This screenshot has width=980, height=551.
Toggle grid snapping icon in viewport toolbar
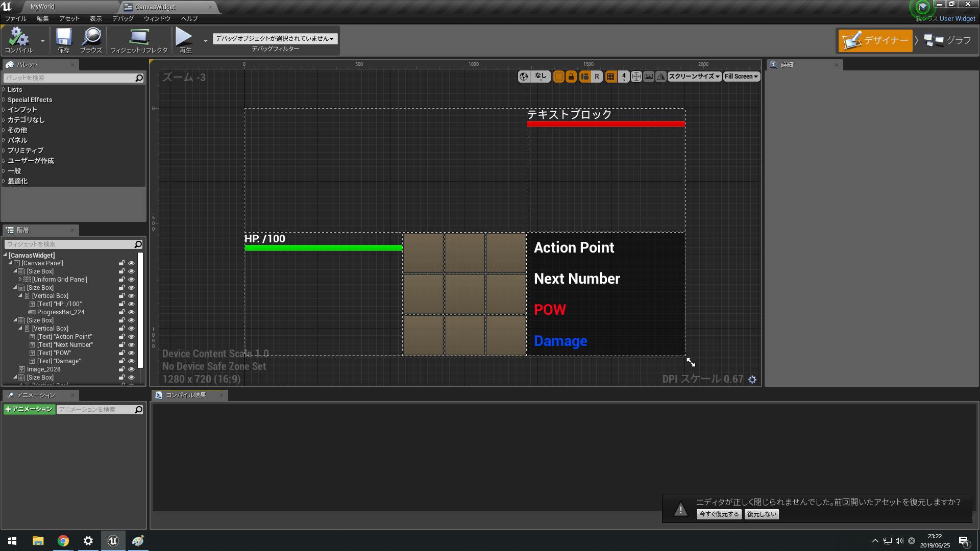coord(610,77)
